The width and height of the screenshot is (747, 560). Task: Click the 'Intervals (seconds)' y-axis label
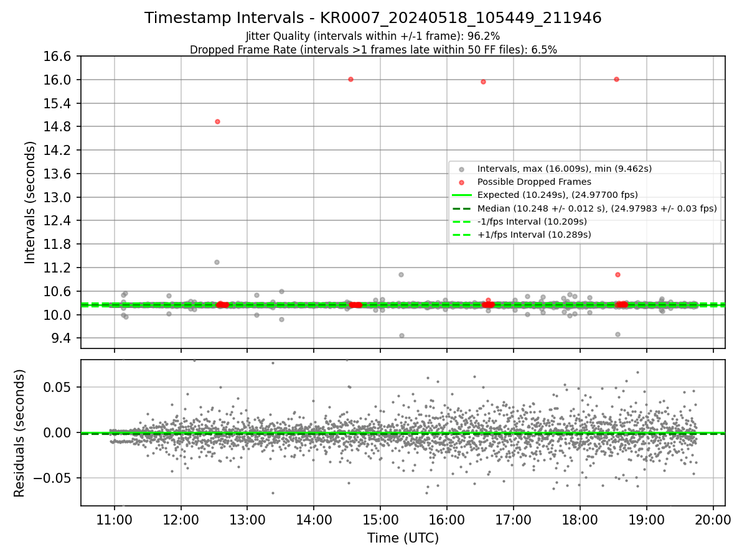[31, 202]
